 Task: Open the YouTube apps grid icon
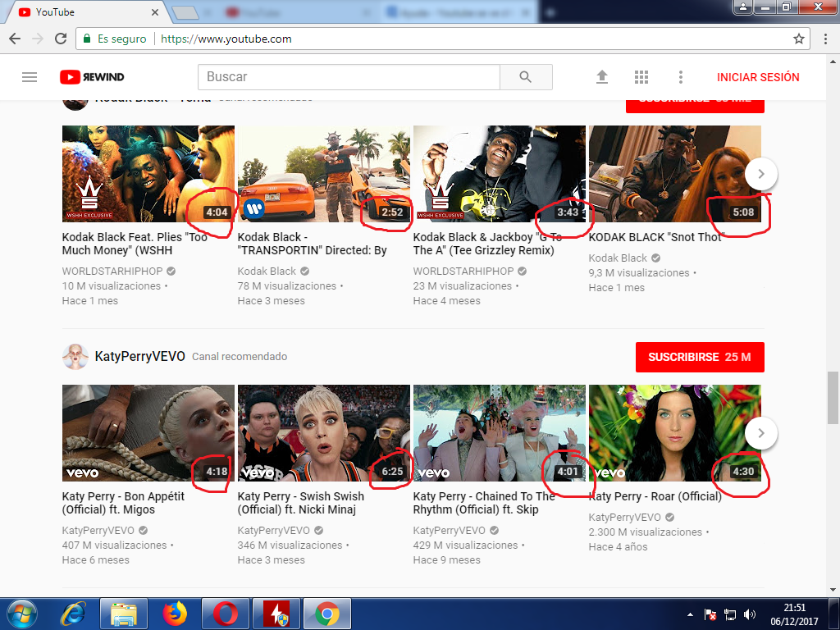[641, 77]
